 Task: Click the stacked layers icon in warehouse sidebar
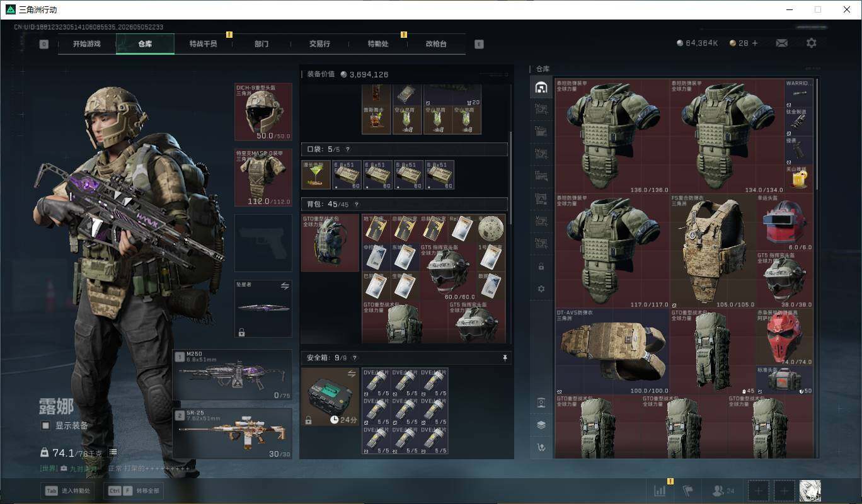pyautogui.click(x=541, y=425)
